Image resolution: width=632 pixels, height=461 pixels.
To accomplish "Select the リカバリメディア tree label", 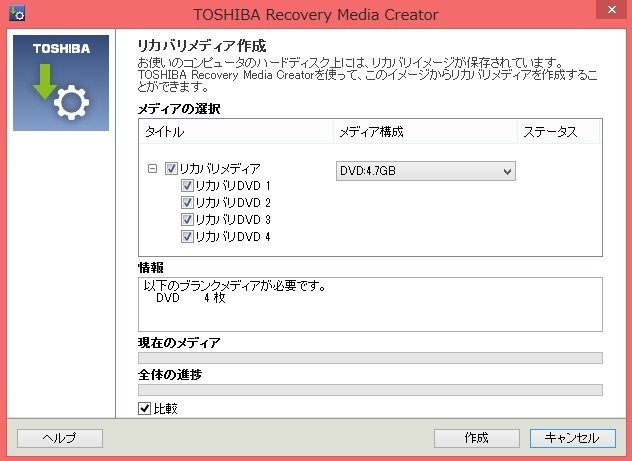I will (220, 168).
